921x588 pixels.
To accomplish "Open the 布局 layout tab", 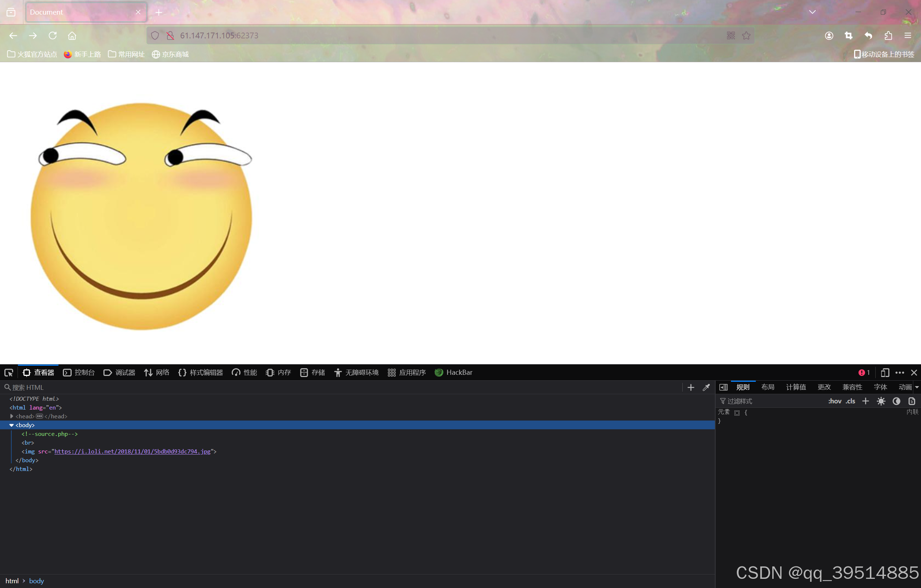I will coord(767,387).
